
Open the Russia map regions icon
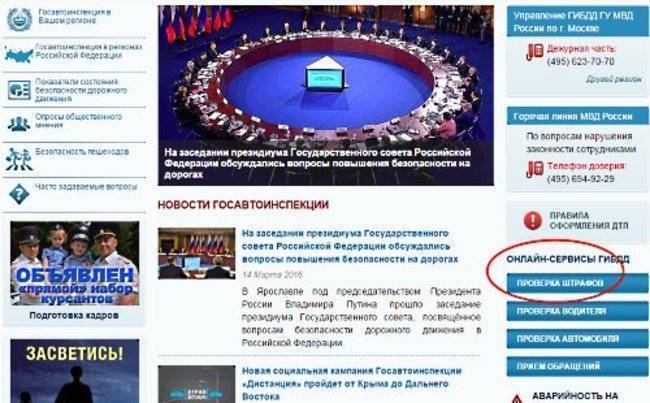(x=19, y=54)
